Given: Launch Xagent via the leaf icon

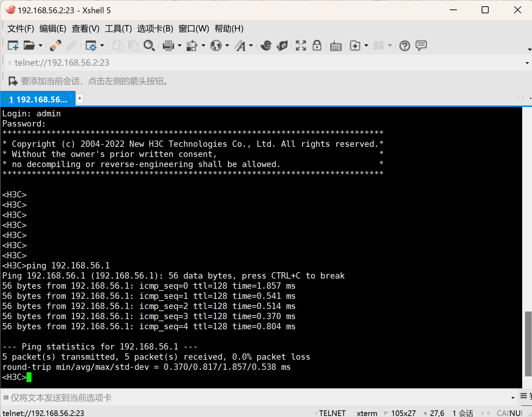Looking at the screenshot, I should coord(282,45).
